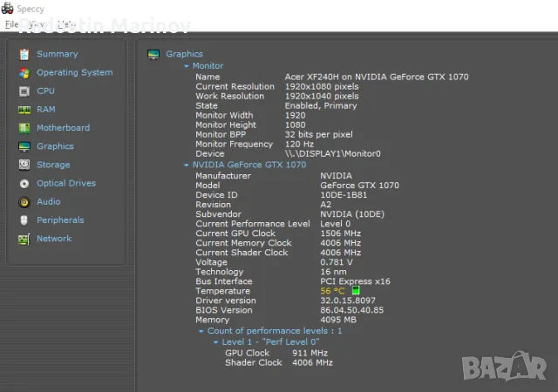The image size is (558, 392).
Task: Click the Operating System Windows flag icon
Action: click(x=24, y=72)
